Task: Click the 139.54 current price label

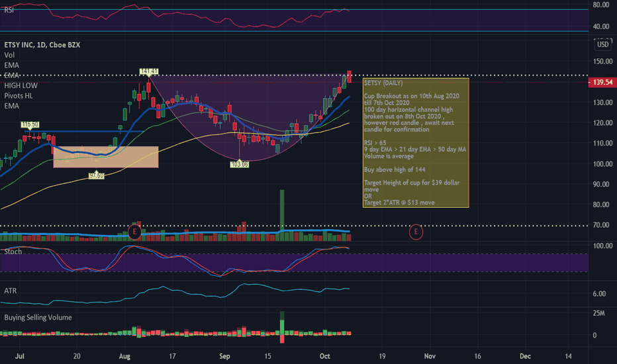Action: pos(602,82)
